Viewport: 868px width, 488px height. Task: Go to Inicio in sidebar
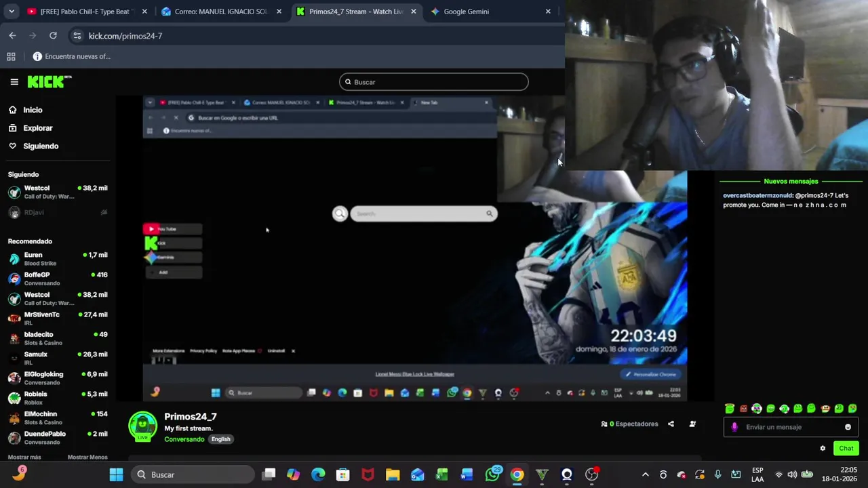25,110
